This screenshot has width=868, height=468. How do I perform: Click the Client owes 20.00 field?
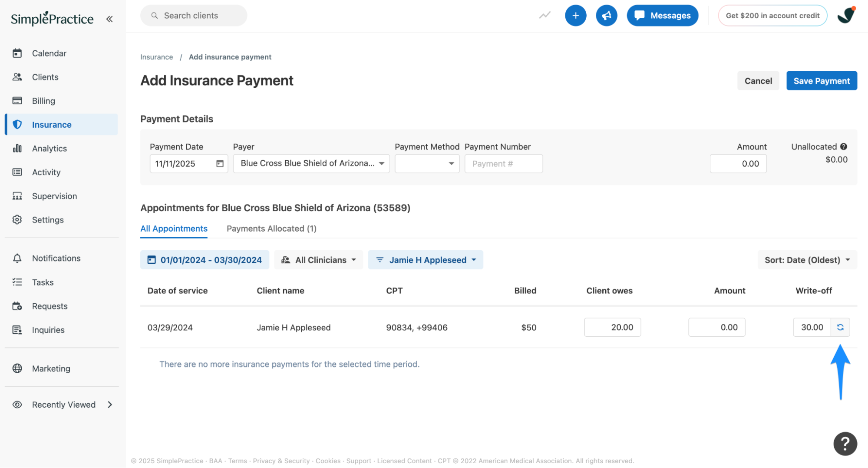pos(612,327)
